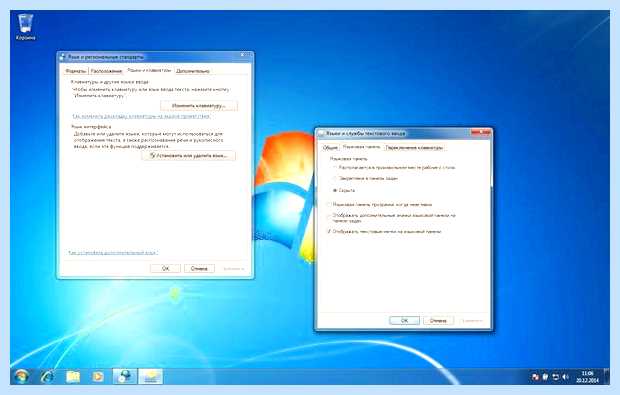This screenshot has width=620, height=395.
Task: Click the taskbar clock and date
Action: click(x=587, y=377)
